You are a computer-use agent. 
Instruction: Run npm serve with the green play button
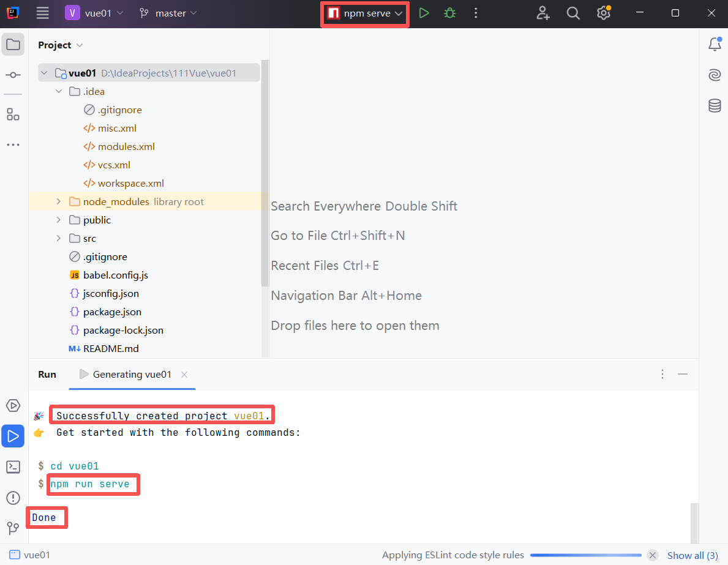coord(424,13)
